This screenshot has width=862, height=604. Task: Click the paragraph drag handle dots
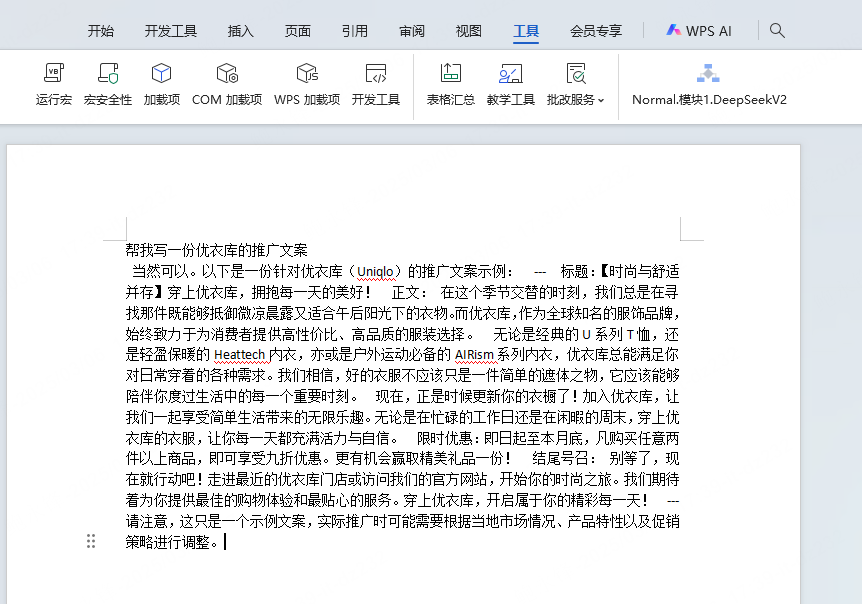91,541
